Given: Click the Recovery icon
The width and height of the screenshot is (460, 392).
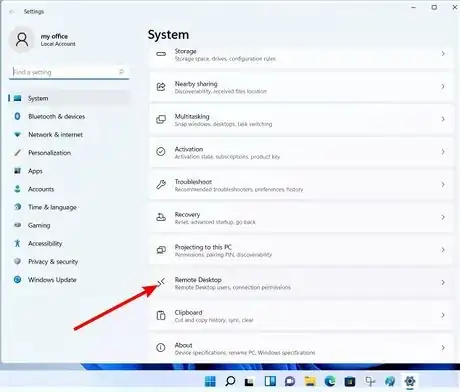Looking at the screenshot, I should [161, 217].
